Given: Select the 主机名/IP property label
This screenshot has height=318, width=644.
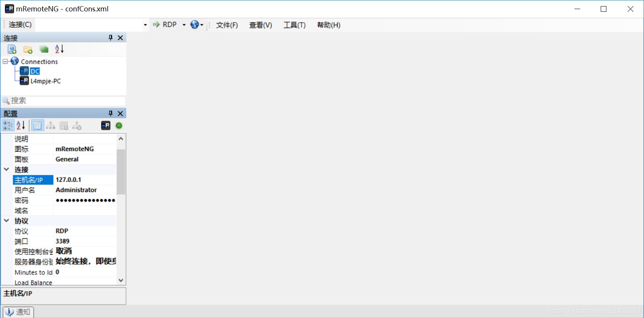Looking at the screenshot, I should (x=33, y=179).
